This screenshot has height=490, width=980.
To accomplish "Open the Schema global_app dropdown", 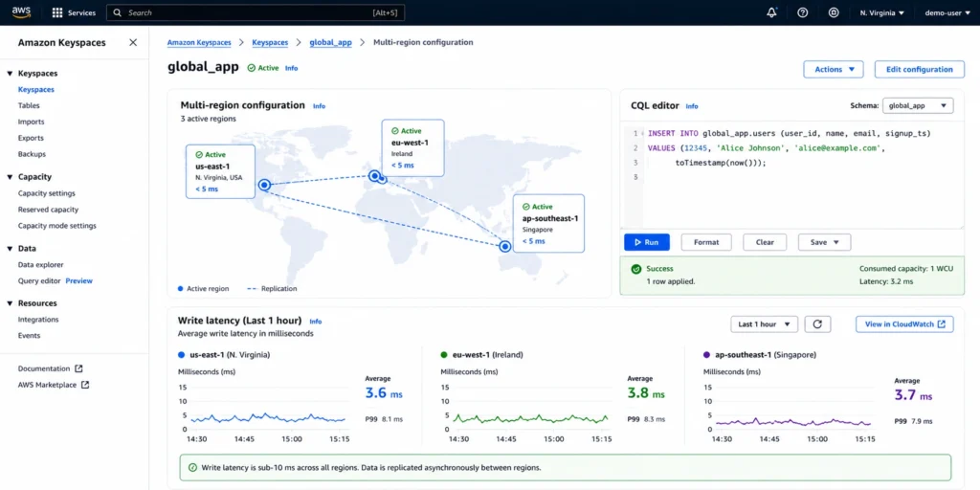I will pos(918,105).
